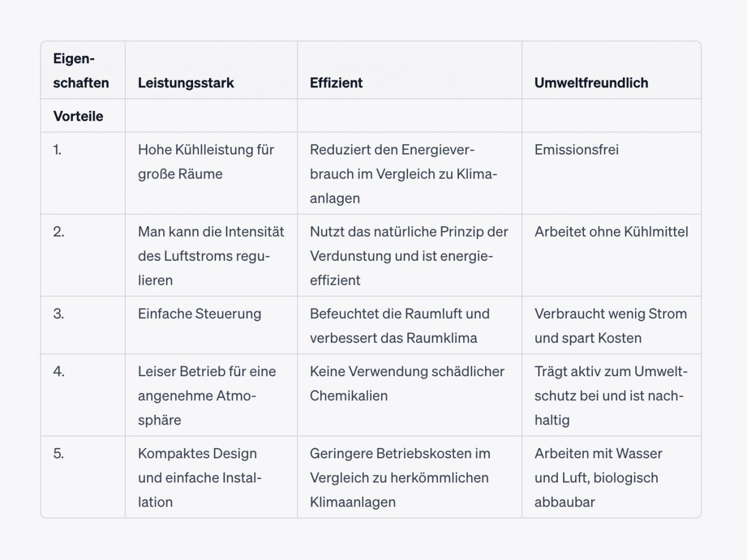This screenshot has width=747, height=560.
Task: Click the "Eigenschaften" column header
Action: pos(81,71)
